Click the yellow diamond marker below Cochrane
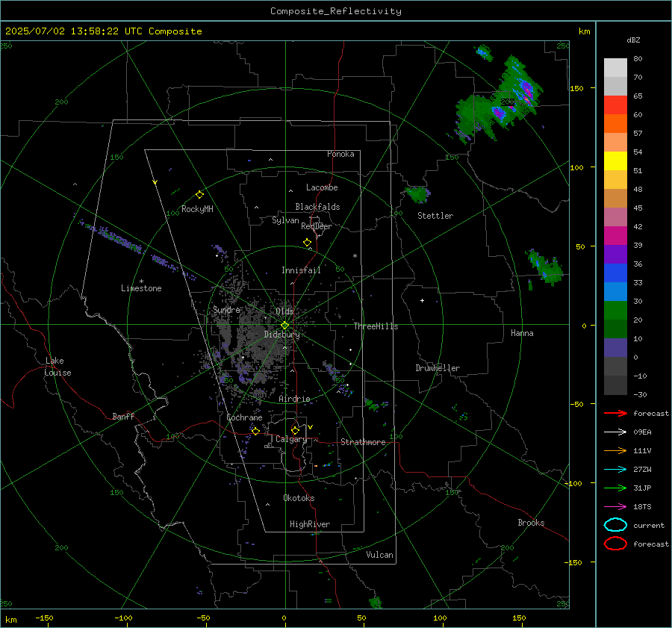Screen dimensions: 672x628 click(x=256, y=431)
